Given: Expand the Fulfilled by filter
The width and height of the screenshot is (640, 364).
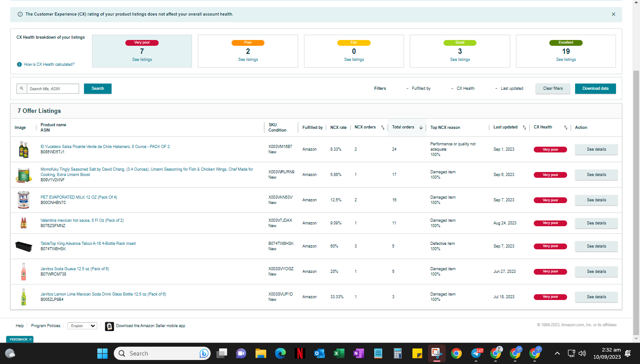Looking at the screenshot, I should click(418, 88).
